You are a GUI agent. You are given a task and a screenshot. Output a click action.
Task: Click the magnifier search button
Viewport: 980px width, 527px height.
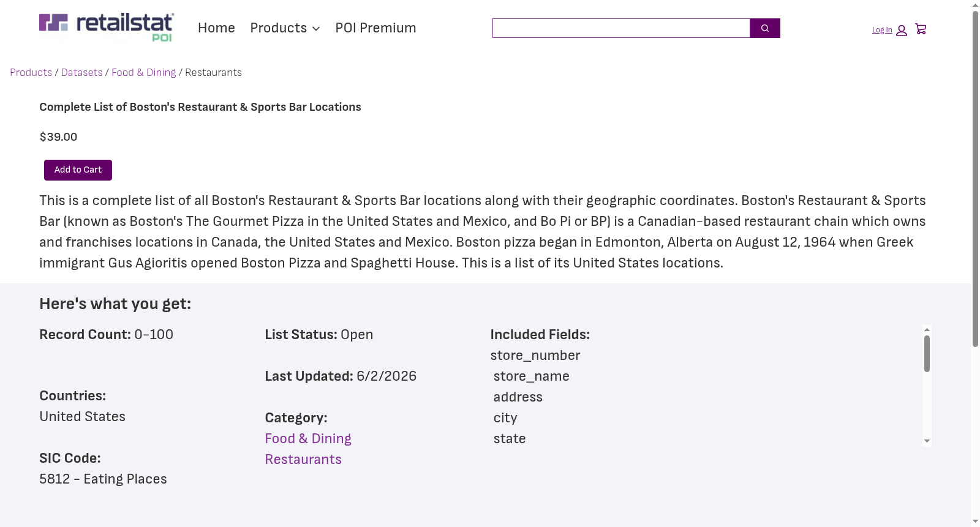tap(765, 28)
